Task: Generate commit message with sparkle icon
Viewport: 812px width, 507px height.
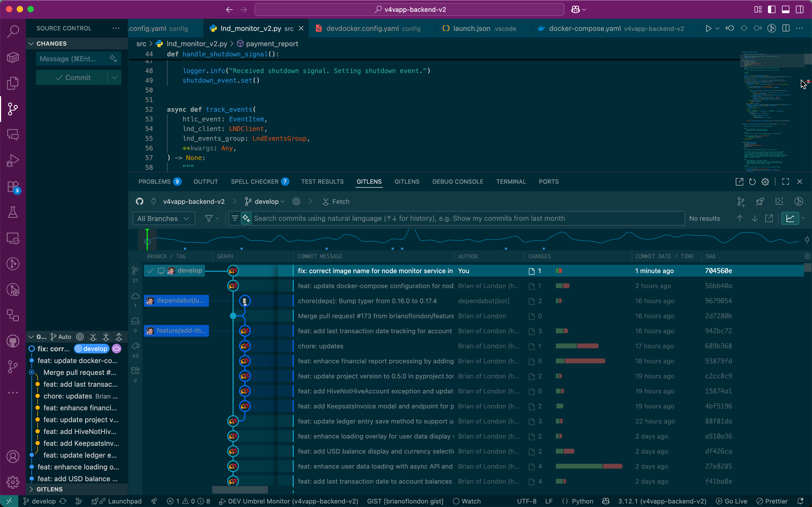Action: (x=113, y=59)
